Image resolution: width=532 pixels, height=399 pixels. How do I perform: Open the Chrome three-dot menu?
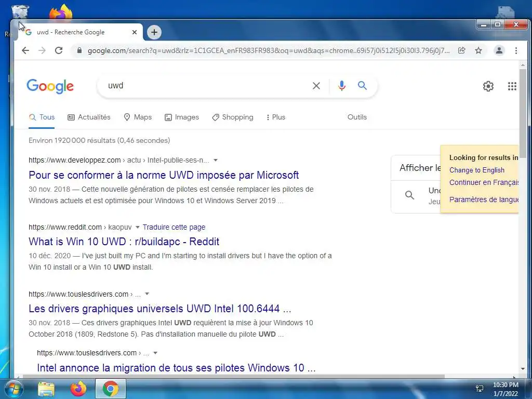516,50
